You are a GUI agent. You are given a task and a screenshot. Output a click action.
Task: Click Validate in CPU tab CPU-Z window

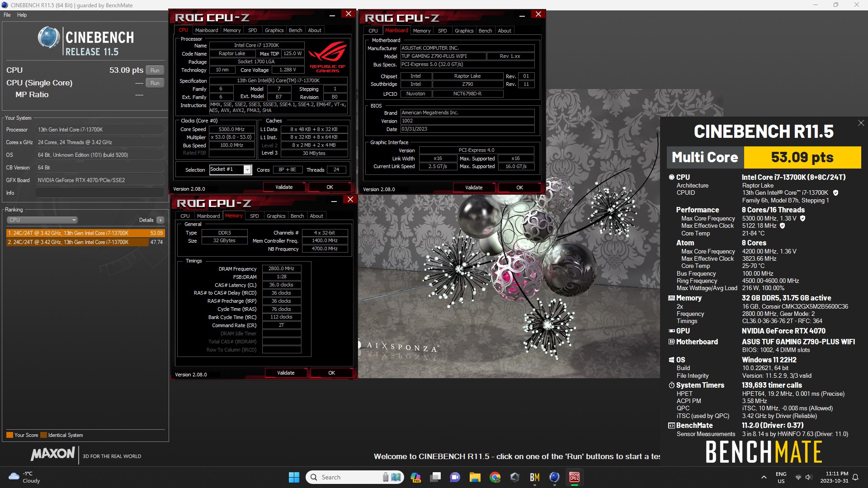point(284,187)
